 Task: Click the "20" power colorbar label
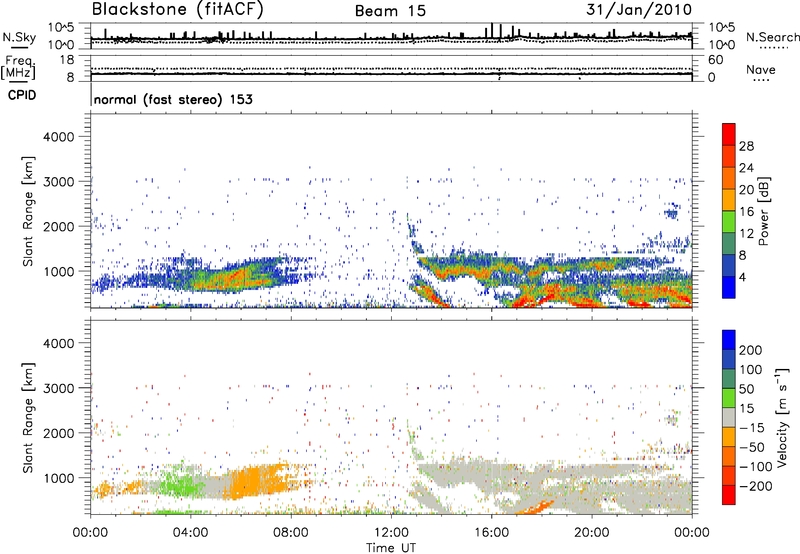click(x=746, y=190)
